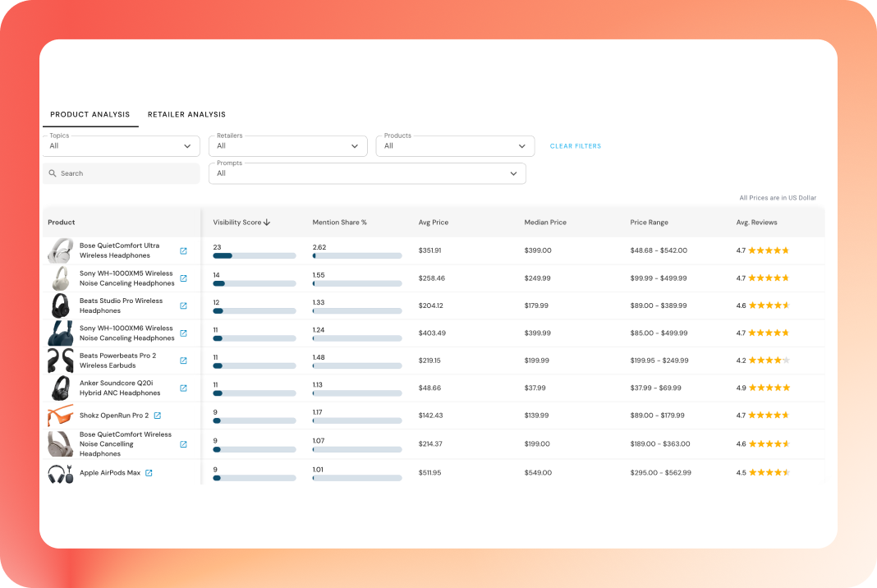Click Apple AirPods Max thumbnail
Image resolution: width=877 pixels, height=588 pixels.
(x=61, y=473)
